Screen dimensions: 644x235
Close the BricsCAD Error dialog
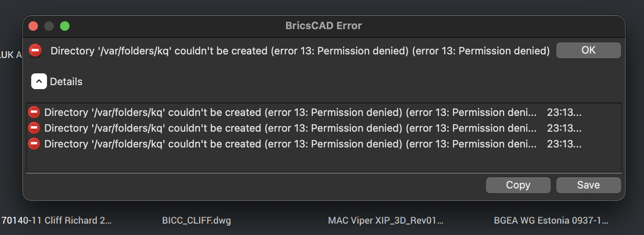pyautogui.click(x=34, y=26)
